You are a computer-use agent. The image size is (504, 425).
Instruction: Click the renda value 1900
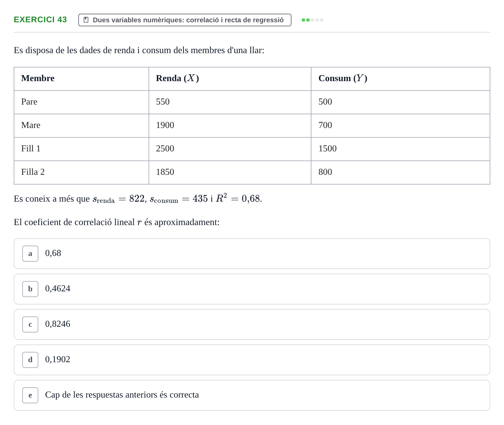[x=165, y=125]
